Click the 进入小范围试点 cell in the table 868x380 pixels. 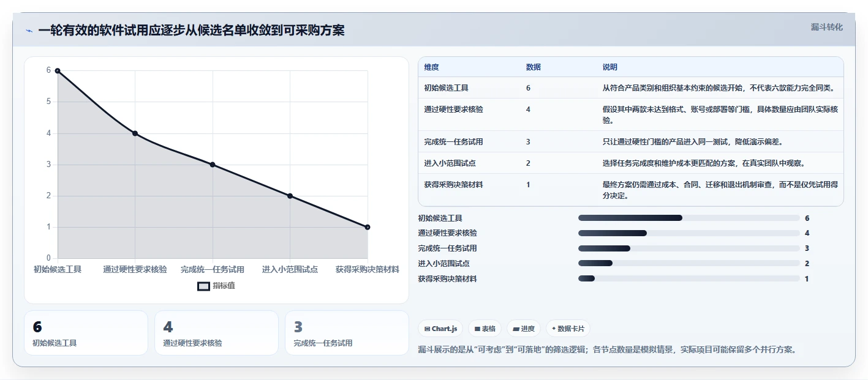450,163
